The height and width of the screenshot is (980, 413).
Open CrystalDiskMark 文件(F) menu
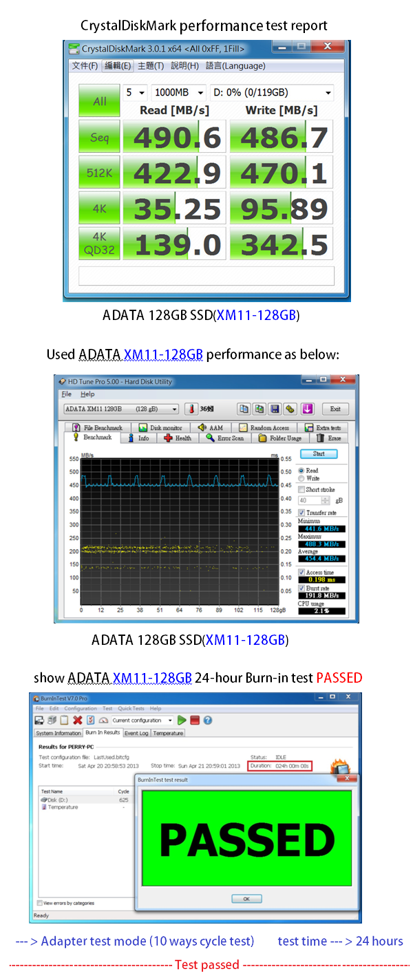85,66
